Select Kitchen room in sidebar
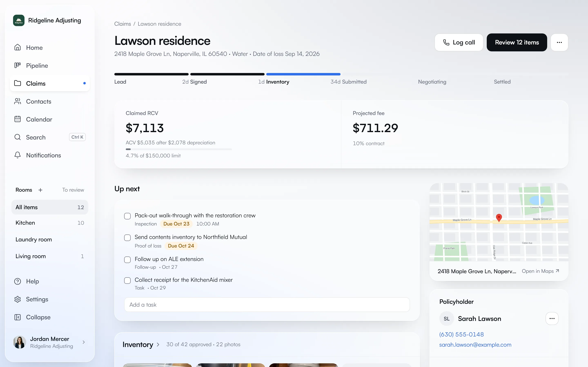Screen dimensions: 588x367 pos(50,223)
